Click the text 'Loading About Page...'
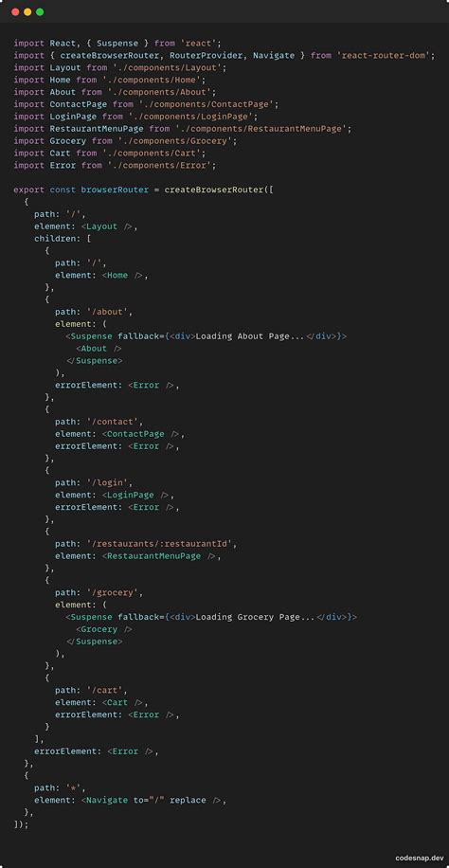This screenshot has height=868, width=449. pos(250,336)
